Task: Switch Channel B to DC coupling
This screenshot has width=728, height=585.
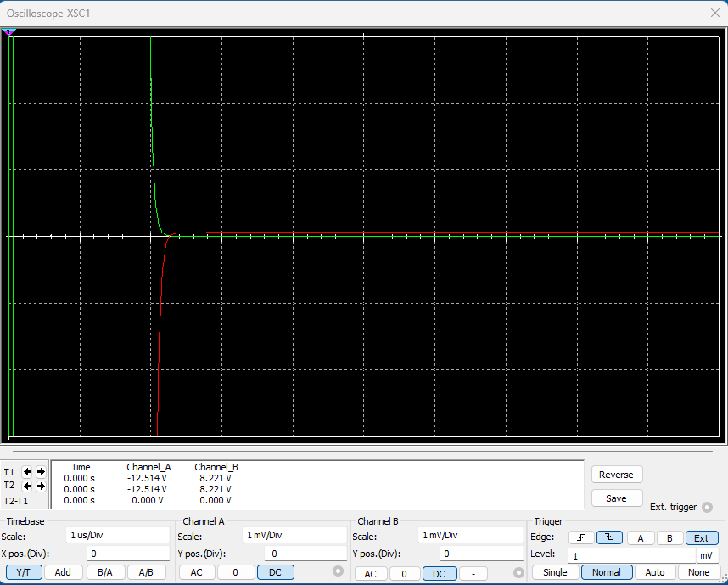Action: pos(439,573)
